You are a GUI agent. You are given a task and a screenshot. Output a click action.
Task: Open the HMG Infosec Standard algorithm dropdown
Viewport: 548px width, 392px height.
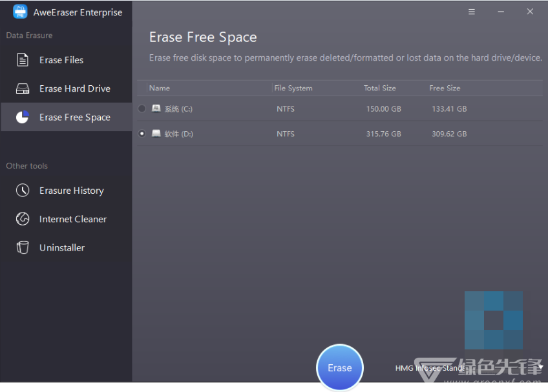coord(469,368)
